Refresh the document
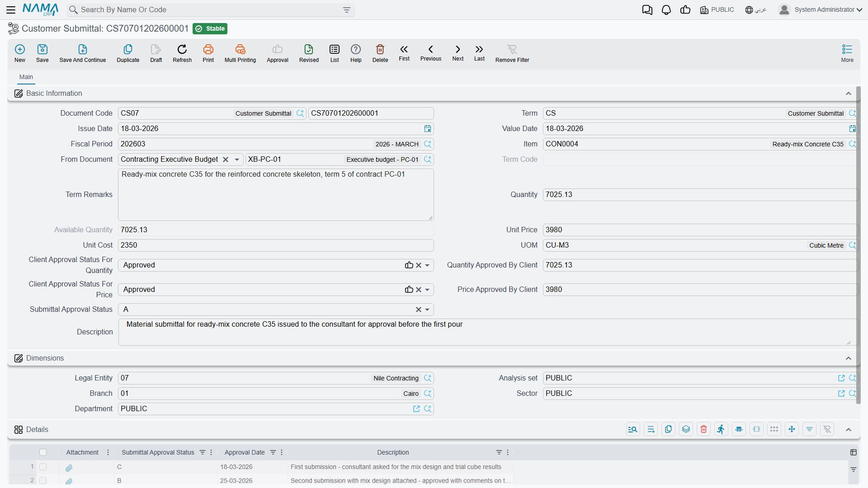The image size is (868, 488). click(x=182, y=53)
